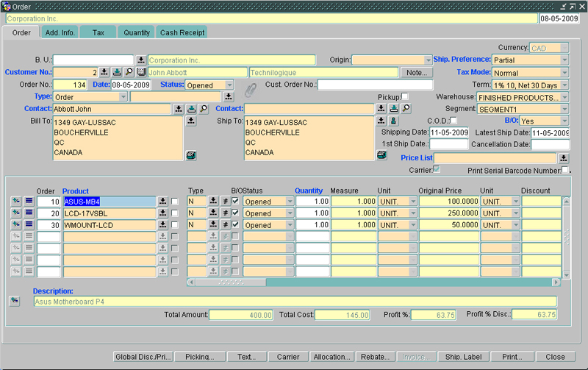
Task: Click the product lookup icon for ASUS-MB4
Action: [163, 202]
